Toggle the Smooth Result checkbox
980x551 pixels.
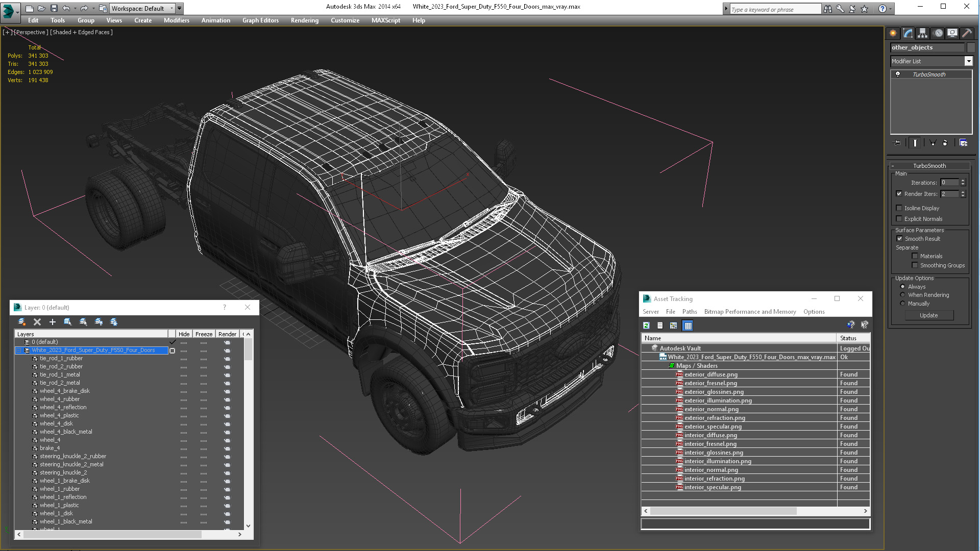tap(899, 239)
